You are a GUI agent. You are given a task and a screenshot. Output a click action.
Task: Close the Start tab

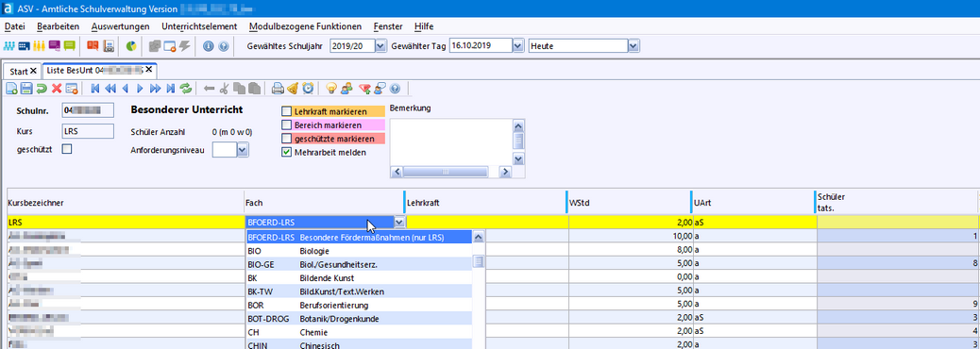pyautogui.click(x=34, y=71)
